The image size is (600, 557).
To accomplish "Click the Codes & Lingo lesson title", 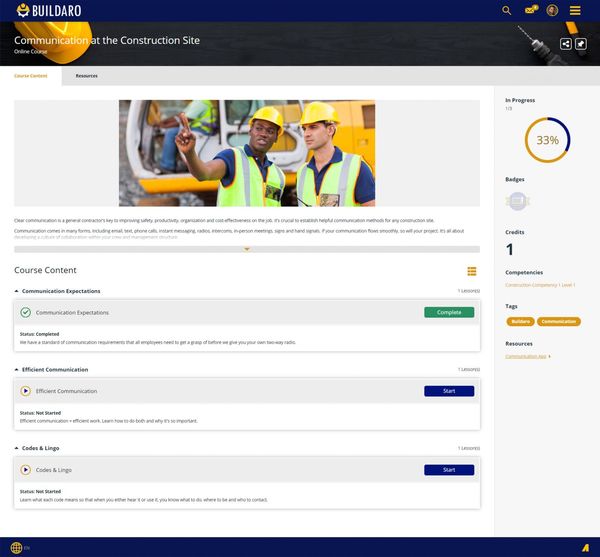I will click(x=54, y=470).
